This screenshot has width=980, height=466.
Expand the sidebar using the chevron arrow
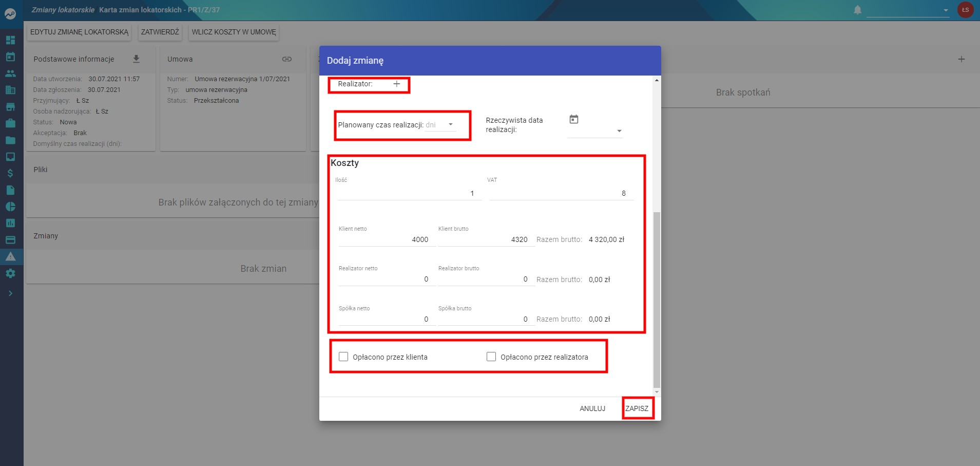[10, 293]
